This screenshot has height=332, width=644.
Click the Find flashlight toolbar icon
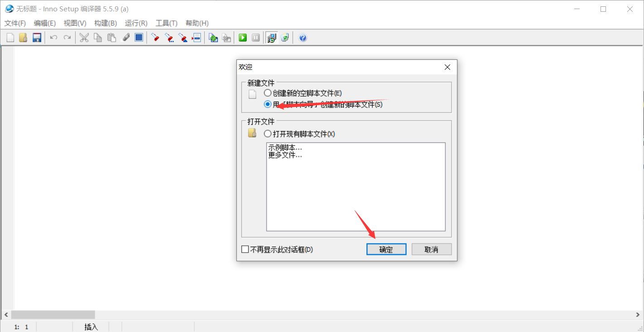coord(155,38)
